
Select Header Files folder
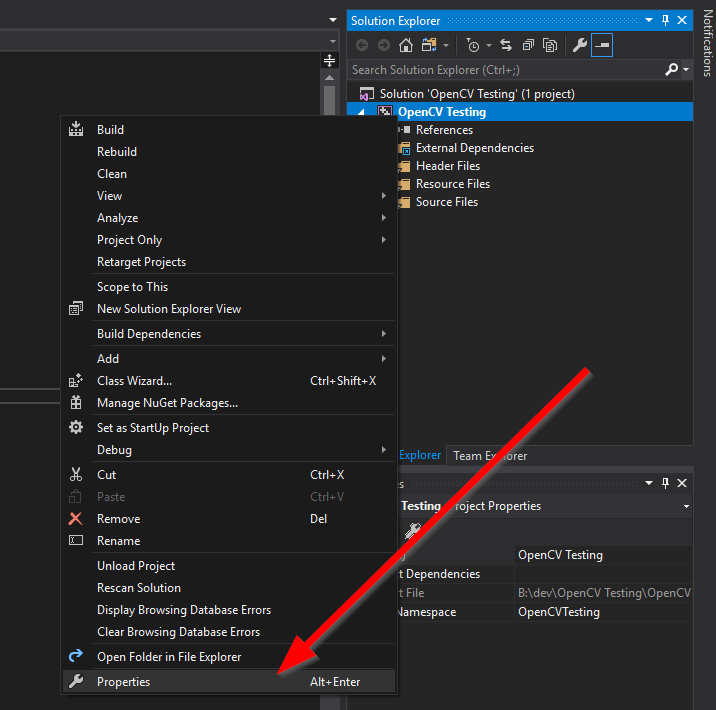448,166
